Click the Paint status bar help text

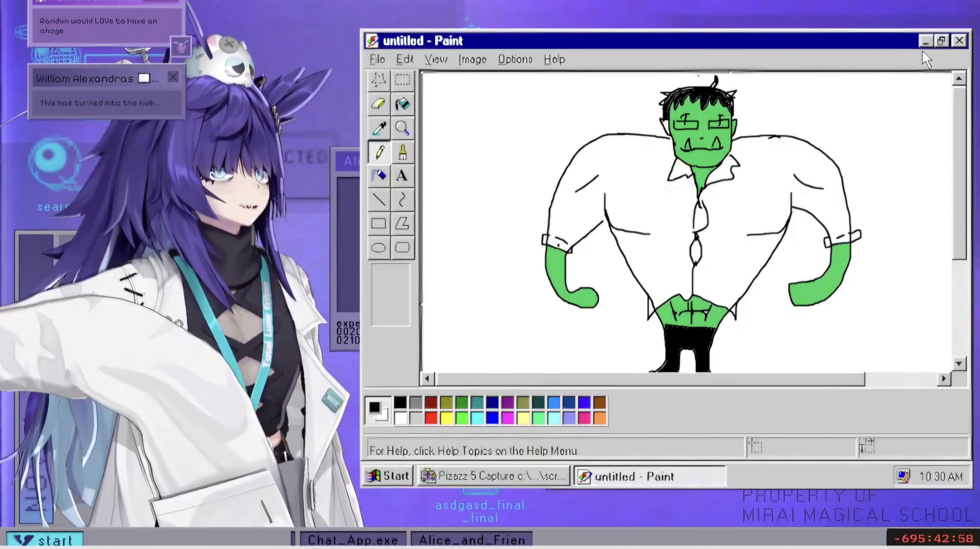coord(473,451)
